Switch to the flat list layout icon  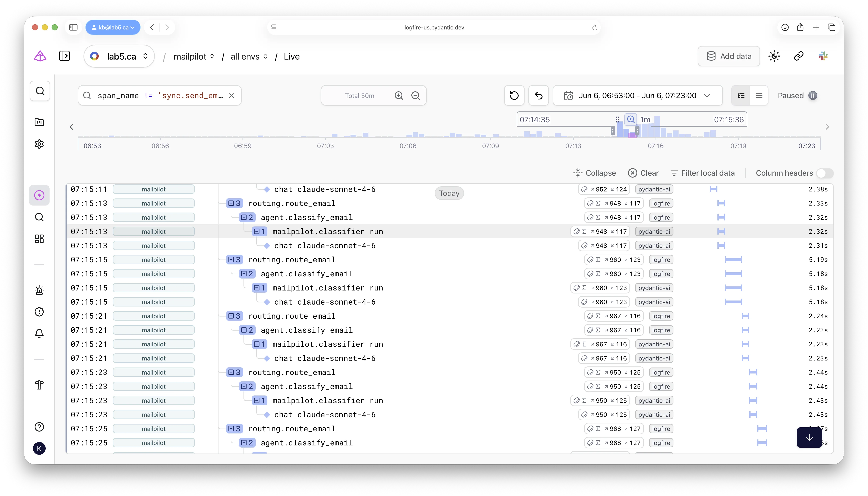[x=759, y=96]
